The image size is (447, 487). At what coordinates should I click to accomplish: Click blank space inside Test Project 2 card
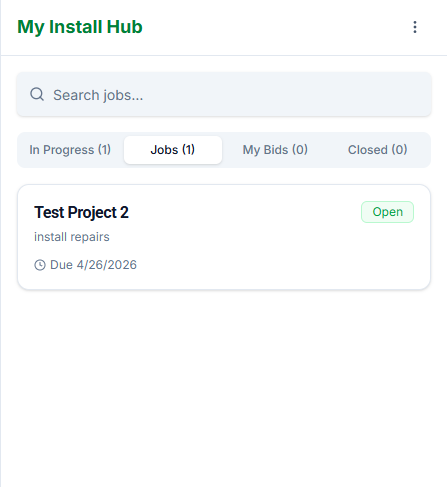[x=267, y=253]
